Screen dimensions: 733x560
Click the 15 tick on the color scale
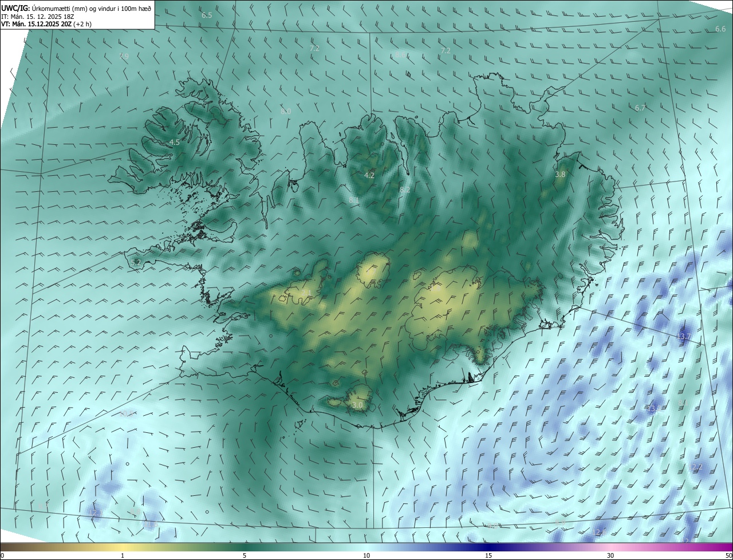[488, 555]
